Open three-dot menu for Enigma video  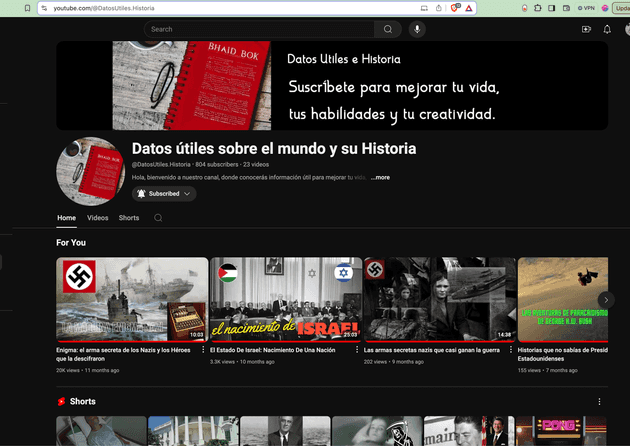coord(203,350)
